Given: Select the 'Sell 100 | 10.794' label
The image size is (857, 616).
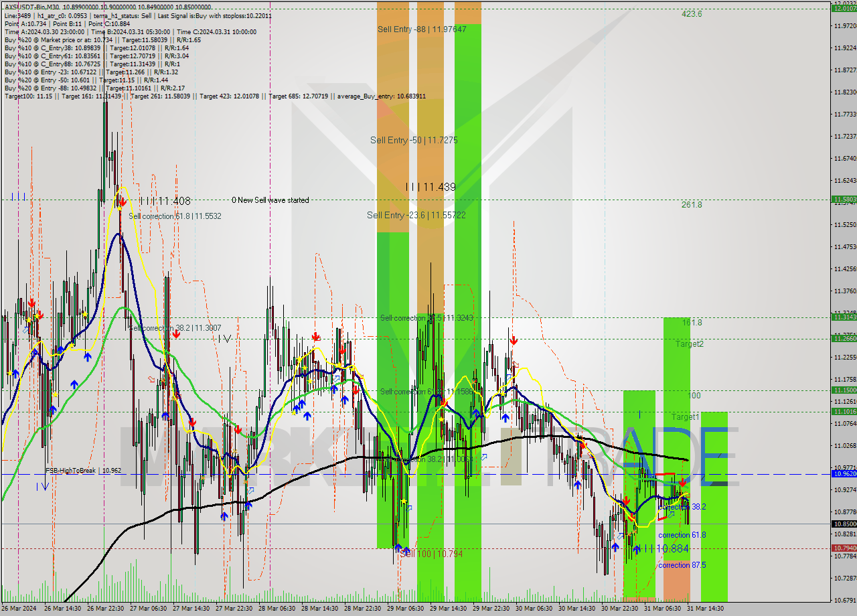Looking at the screenshot, I should [x=431, y=554].
